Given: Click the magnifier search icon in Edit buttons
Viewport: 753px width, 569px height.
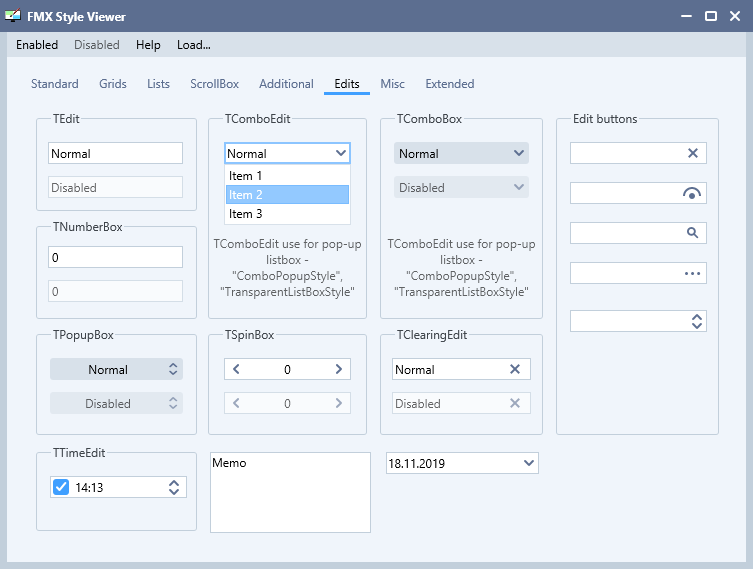Looking at the screenshot, I should point(692,233).
